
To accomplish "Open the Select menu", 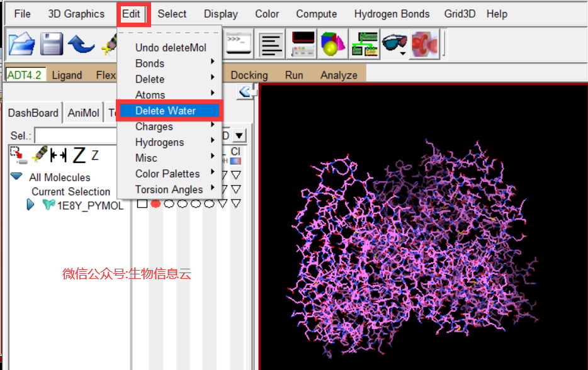I will [x=172, y=14].
